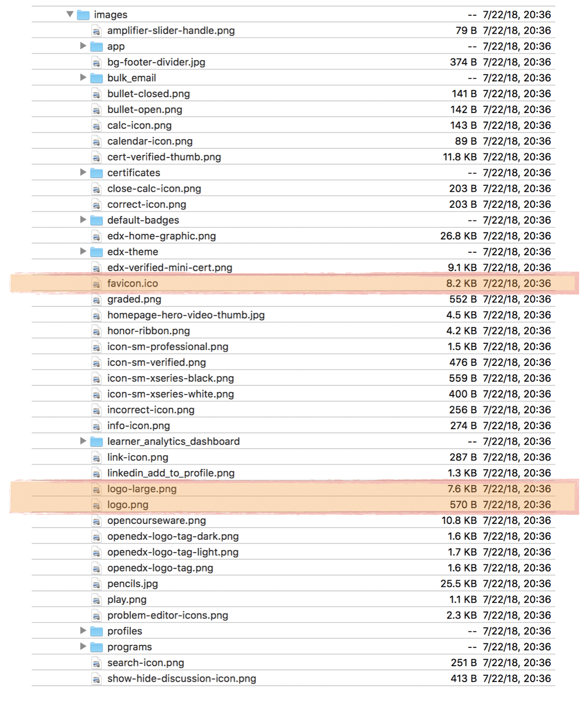Viewport: 588px width, 701px height.
Task: Click the logo-large.png file icon
Action: [97, 489]
